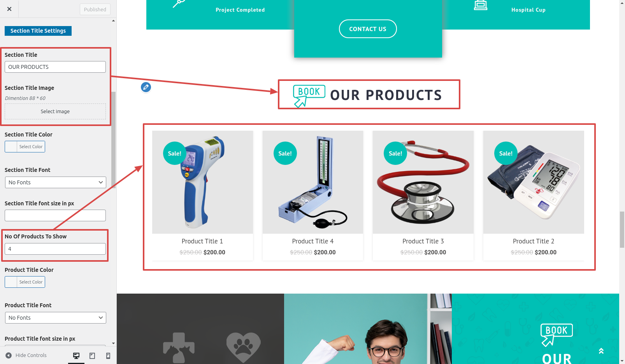This screenshot has height=364, width=625.
Task: Close the customizer with the X icon
Action: pyautogui.click(x=9, y=9)
